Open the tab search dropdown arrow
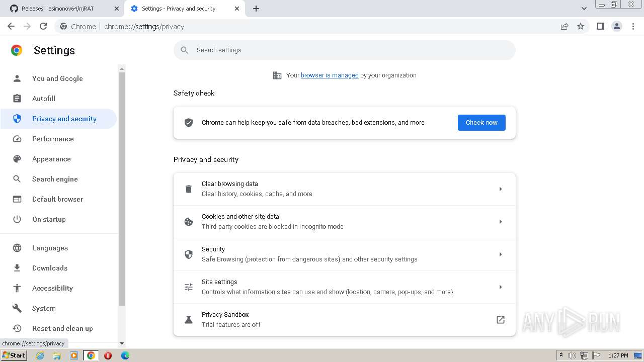This screenshot has height=362, width=644. (584, 9)
